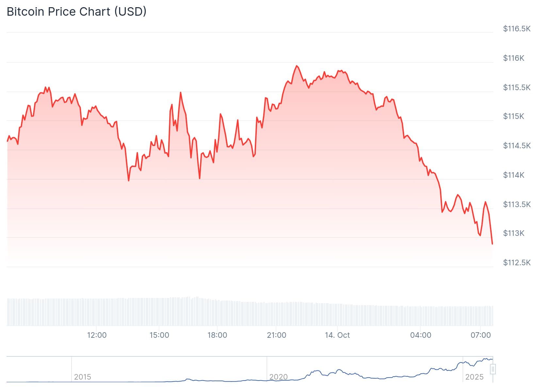Click the $112.5K axis label

coord(517,263)
